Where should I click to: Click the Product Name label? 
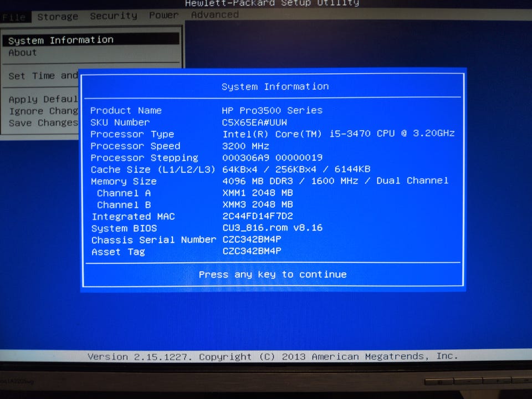(126, 111)
